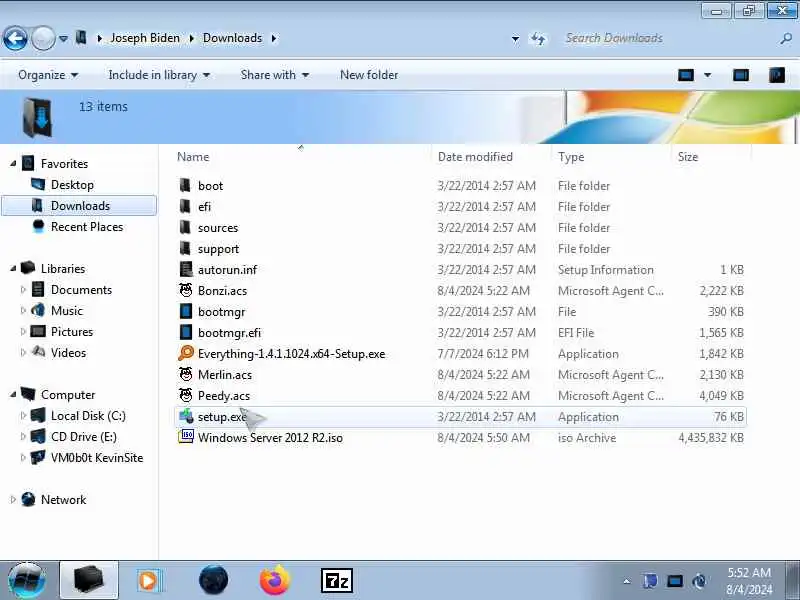Viewport: 800px width, 600px height.
Task: Open 7-Zip from the taskbar
Action: (337, 581)
